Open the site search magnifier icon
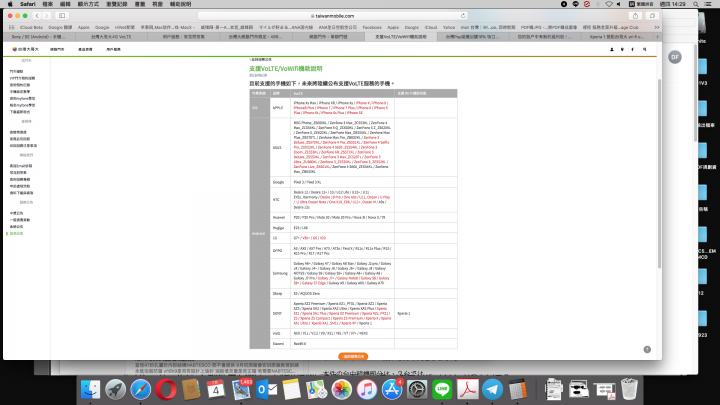 [x=645, y=49]
